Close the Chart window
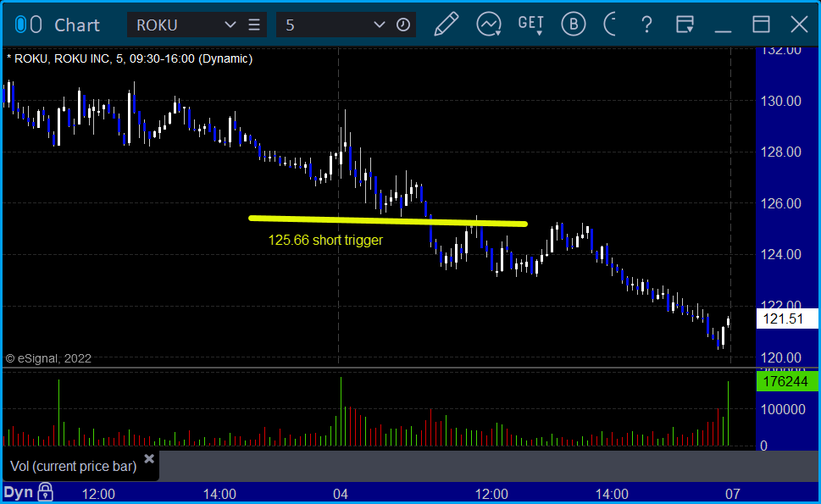The height and width of the screenshot is (504, 821). [800, 25]
